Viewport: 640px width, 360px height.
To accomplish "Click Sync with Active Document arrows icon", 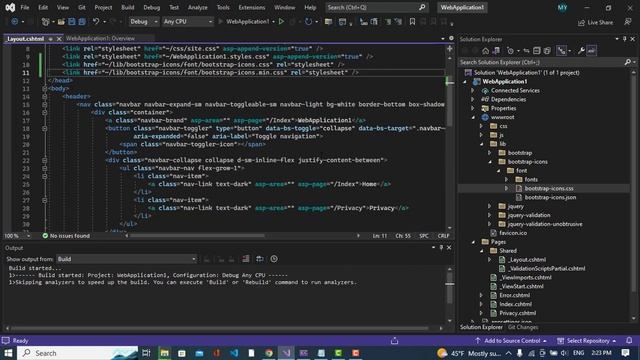I will 527,51.
